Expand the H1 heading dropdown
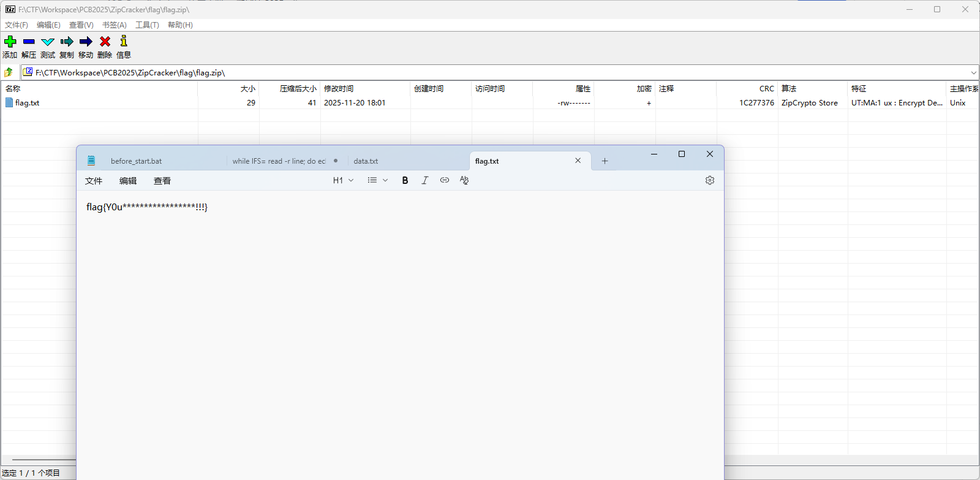980x480 pixels. (x=343, y=180)
